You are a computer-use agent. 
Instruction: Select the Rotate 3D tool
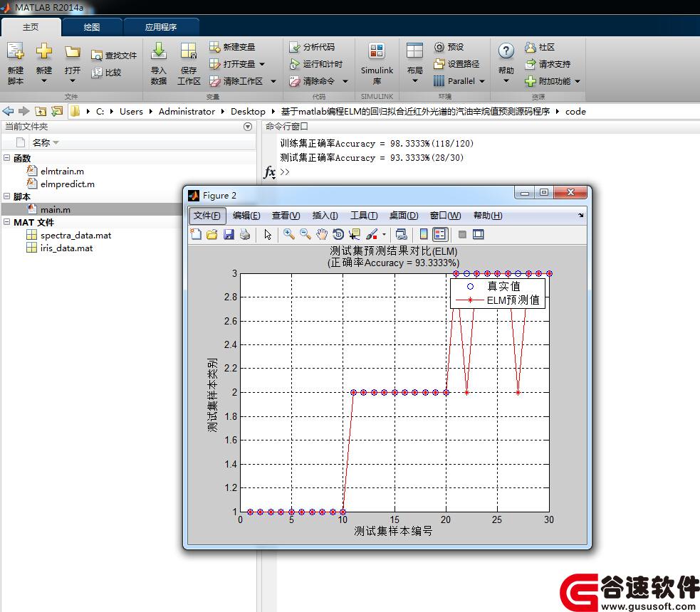point(338,234)
